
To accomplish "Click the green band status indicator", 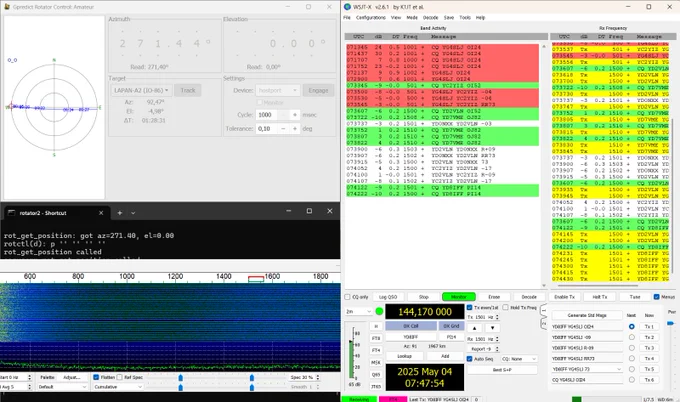I will [379, 311].
